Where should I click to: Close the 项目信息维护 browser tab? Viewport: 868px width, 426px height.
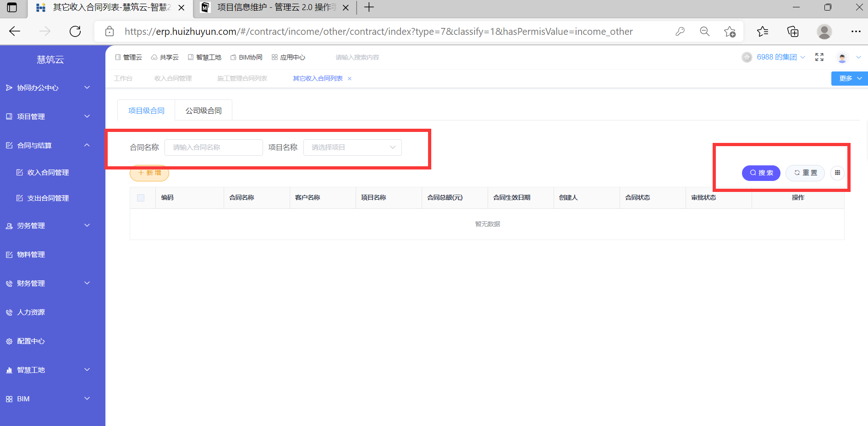click(346, 7)
